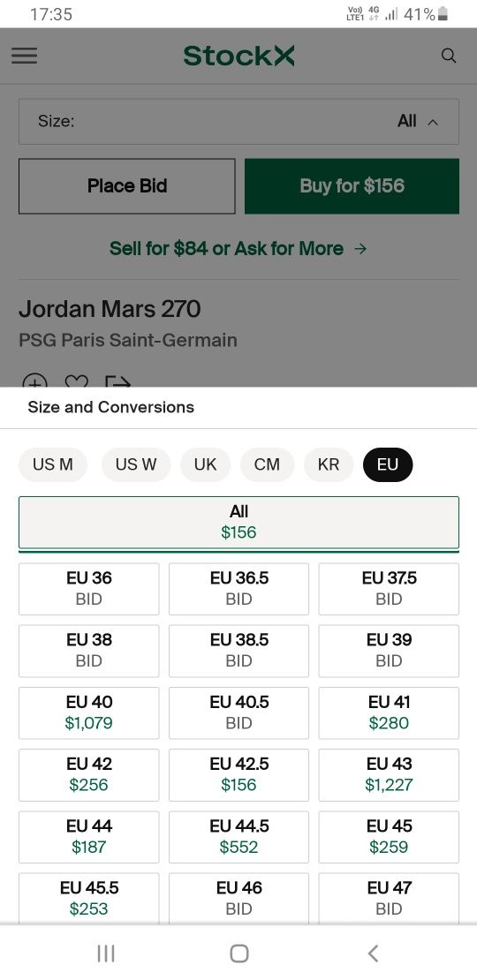477x980 pixels.
Task: Switch size unit to US M
Action: 53,464
